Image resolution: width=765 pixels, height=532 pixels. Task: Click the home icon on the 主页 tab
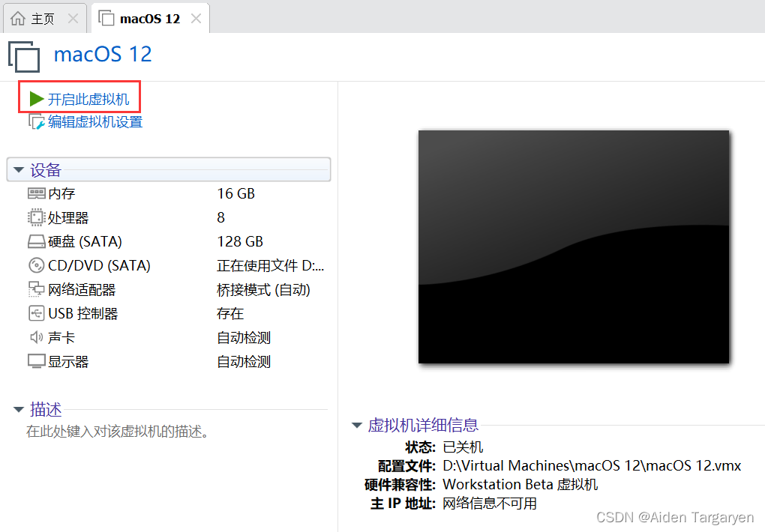click(18, 19)
